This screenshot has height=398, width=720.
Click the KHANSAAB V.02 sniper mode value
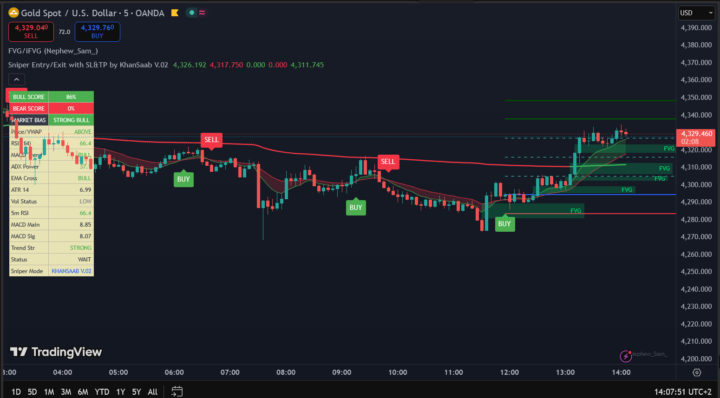pyautogui.click(x=71, y=271)
